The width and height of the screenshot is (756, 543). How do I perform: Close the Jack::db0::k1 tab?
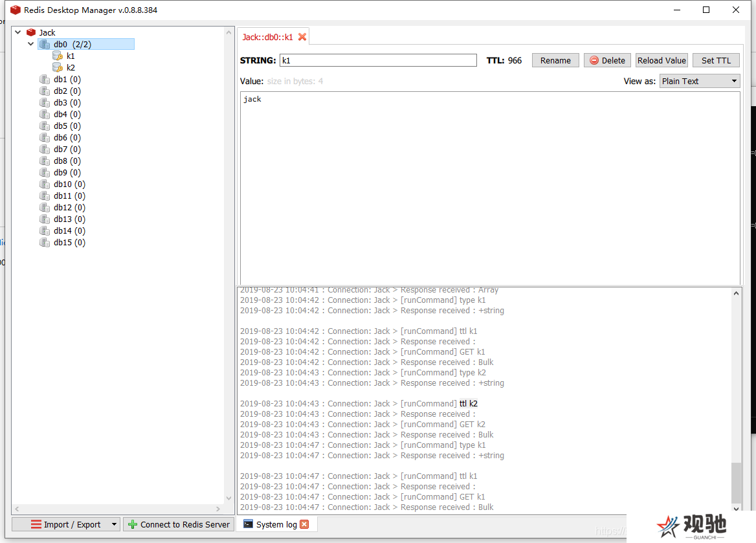tap(302, 37)
